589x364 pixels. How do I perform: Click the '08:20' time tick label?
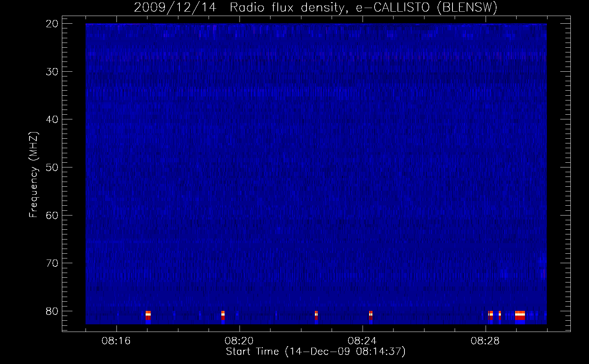pyautogui.click(x=239, y=341)
